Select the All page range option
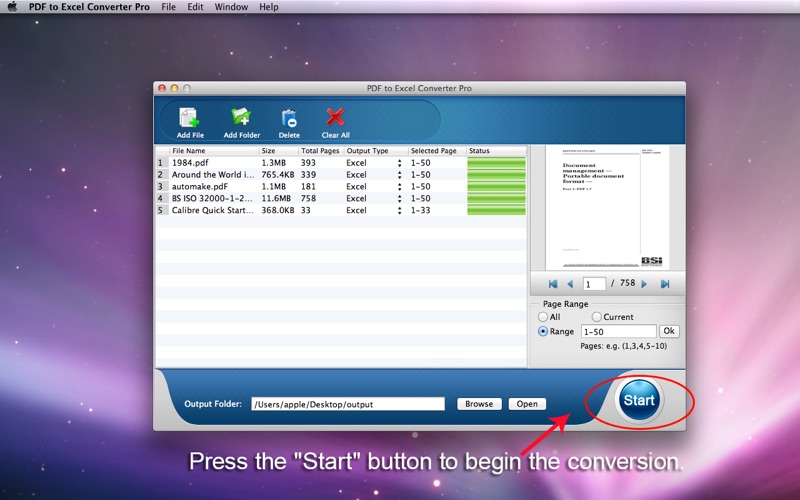This screenshot has height=500, width=800. tap(543, 317)
